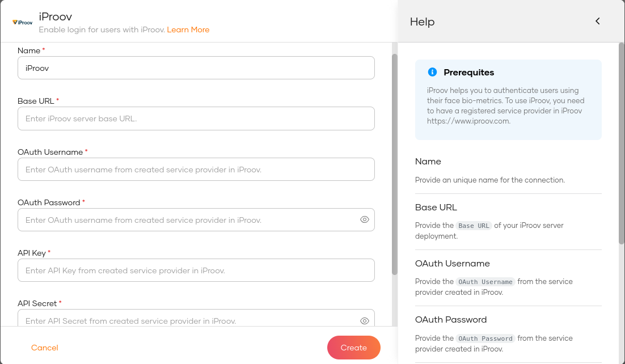Click the Create button
This screenshot has height=364, width=625.
[x=353, y=348]
